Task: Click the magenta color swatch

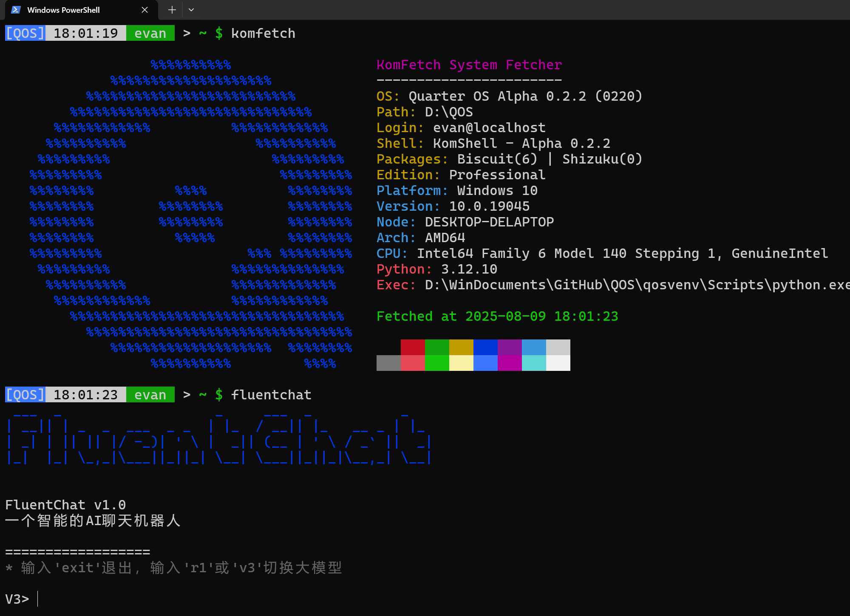Action: [510, 363]
